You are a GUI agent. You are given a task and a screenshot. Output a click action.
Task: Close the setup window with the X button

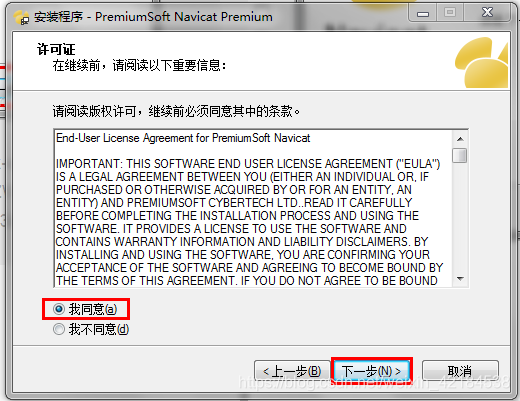click(487, 13)
